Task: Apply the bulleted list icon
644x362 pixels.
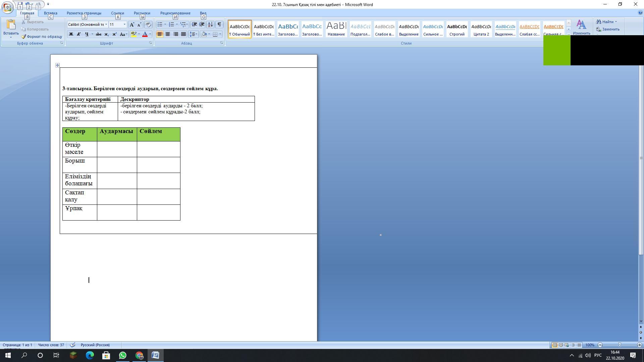Action: click(x=160, y=24)
